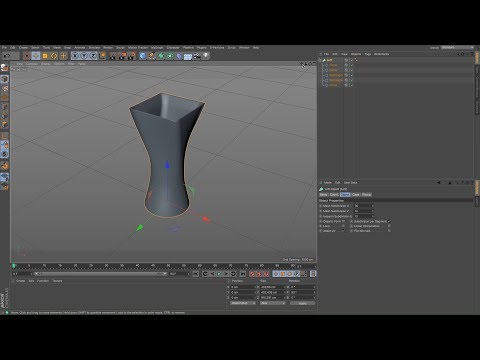Switch to Edges mode
Viewport: 480px width, 360px height.
click(x=4, y=115)
